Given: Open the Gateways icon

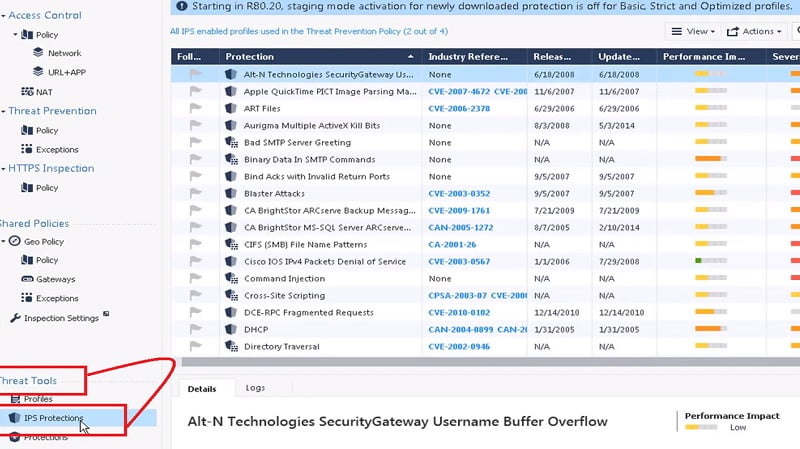Looking at the screenshot, I should (27, 279).
